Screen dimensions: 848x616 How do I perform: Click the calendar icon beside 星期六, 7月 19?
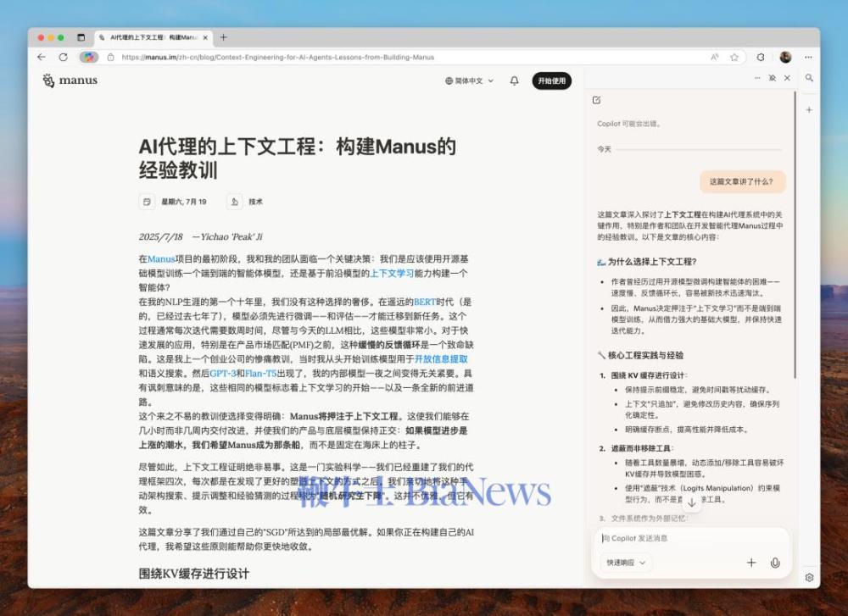click(147, 202)
